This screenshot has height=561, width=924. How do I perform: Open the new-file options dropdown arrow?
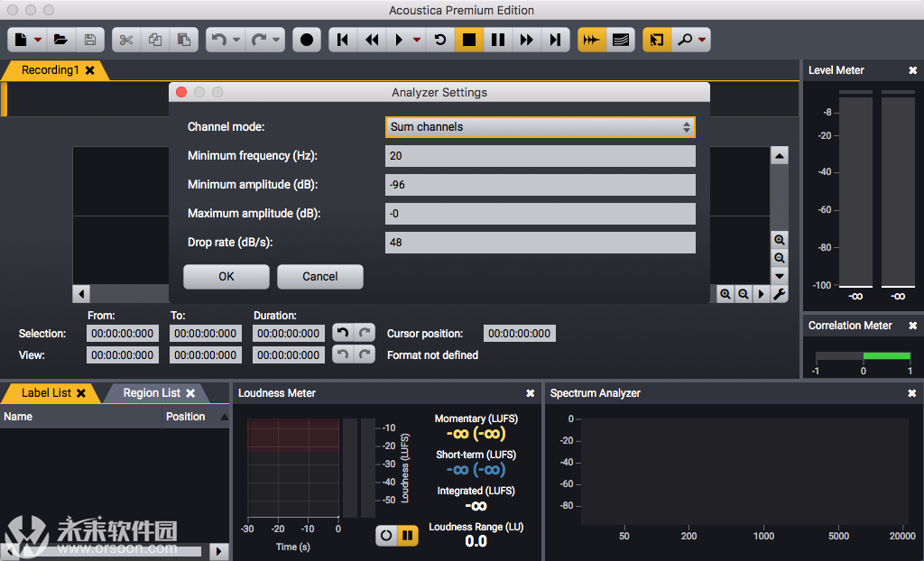(38, 40)
